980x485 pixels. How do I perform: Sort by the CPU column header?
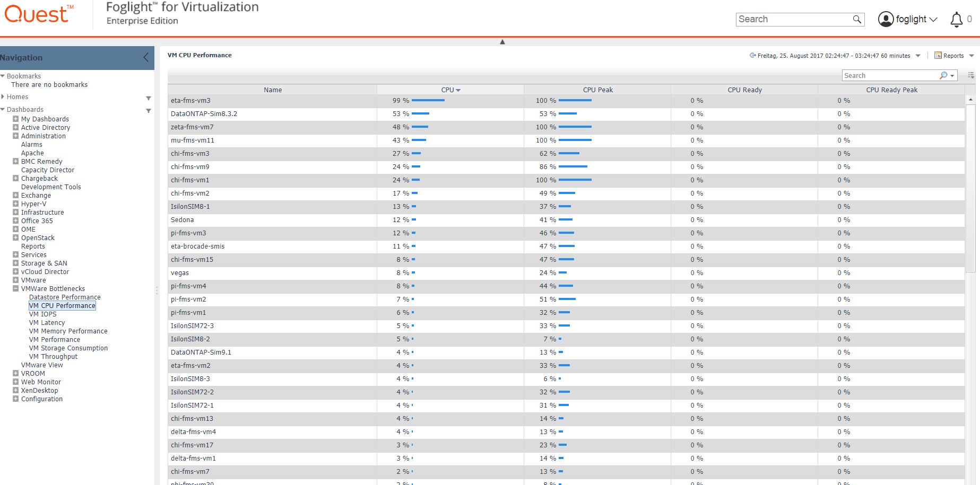click(x=450, y=90)
